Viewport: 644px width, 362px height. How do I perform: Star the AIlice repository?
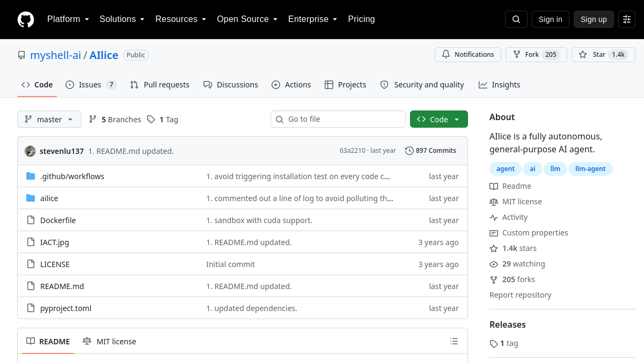[603, 55]
